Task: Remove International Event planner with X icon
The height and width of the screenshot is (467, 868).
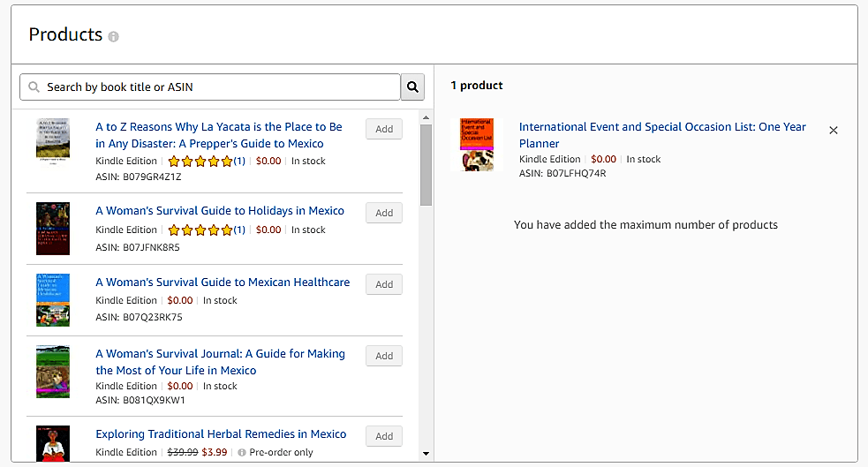Action: coord(834,130)
